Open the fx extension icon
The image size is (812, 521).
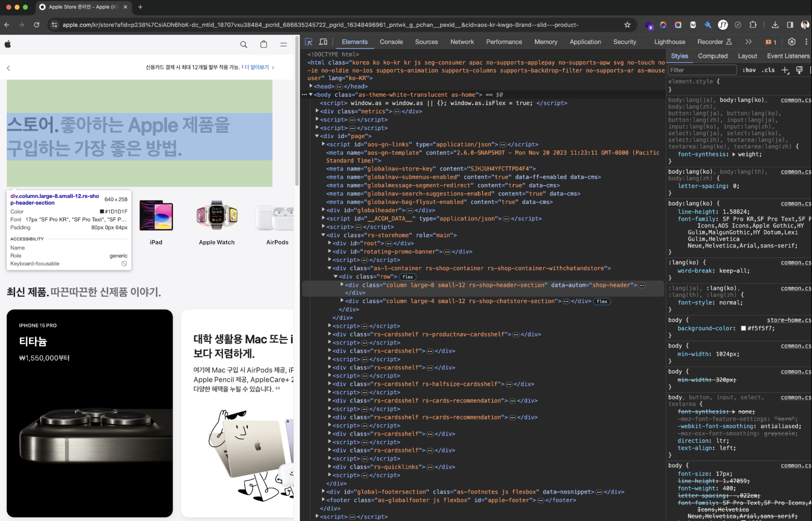(x=723, y=25)
